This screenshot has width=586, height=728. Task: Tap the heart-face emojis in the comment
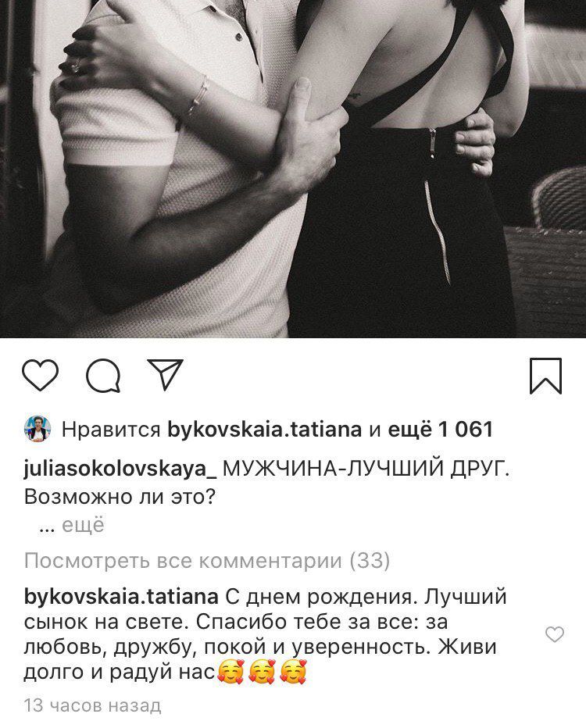coord(263,672)
